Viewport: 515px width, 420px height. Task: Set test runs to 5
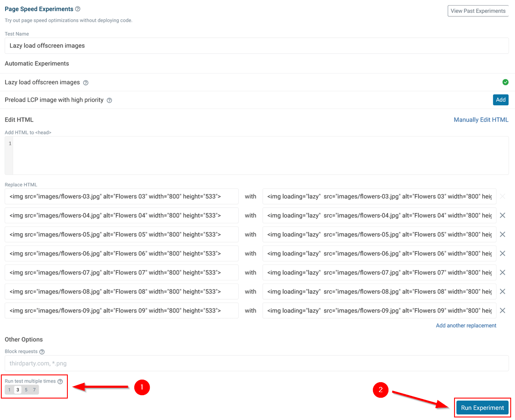point(26,390)
